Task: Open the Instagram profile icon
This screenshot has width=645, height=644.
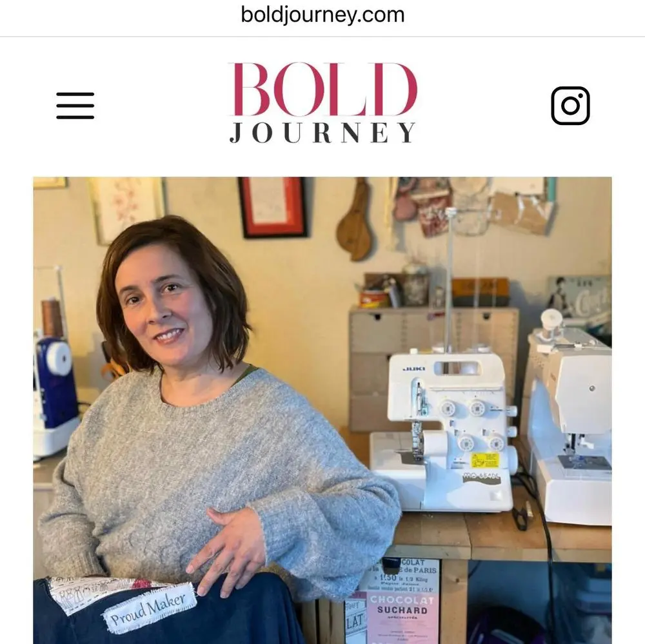Action: click(x=570, y=105)
